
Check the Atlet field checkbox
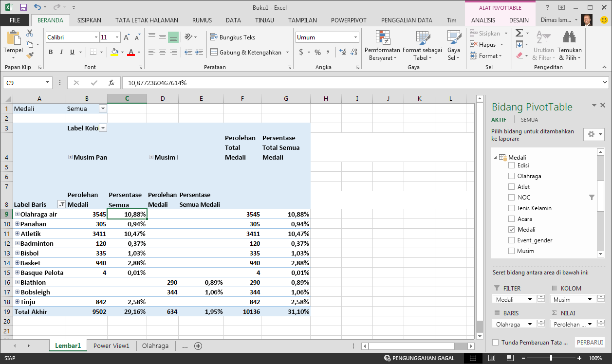[x=511, y=187]
